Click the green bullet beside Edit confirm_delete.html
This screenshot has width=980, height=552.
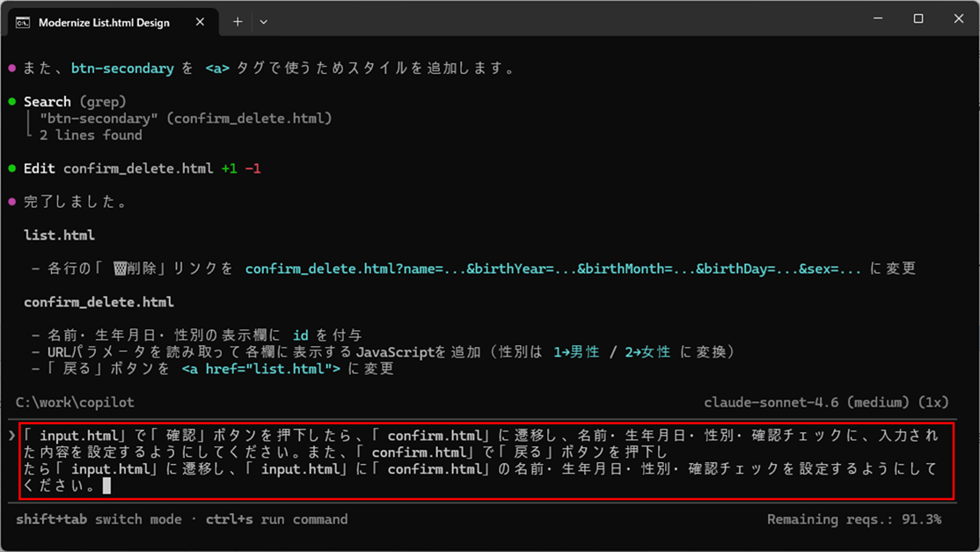[12, 168]
